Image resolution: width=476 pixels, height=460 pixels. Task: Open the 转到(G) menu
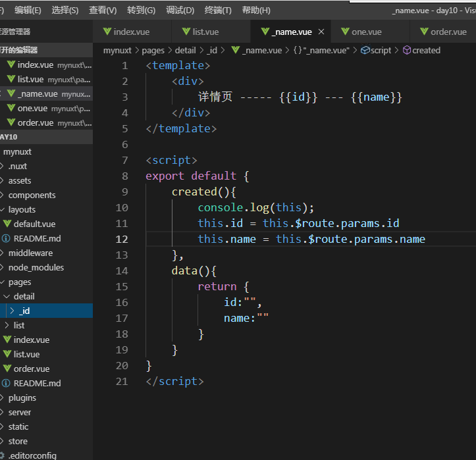(141, 11)
